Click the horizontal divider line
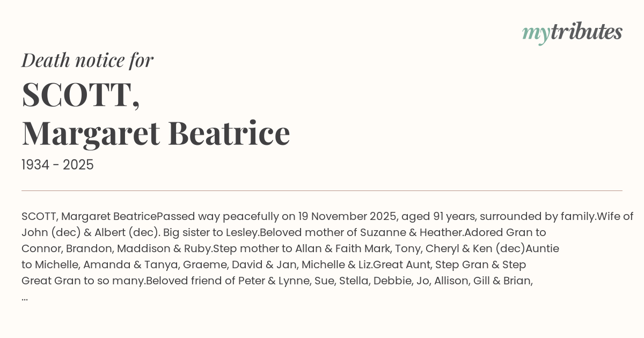The height and width of the screenshot is (338, 644). coord(322,190)
